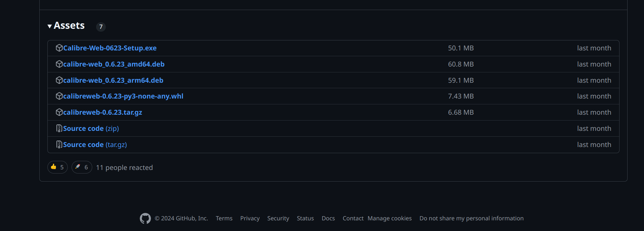Open the Terms footer link
This screenshot has height=231, width=644.
pyautogui.click(x=224, y=218)
